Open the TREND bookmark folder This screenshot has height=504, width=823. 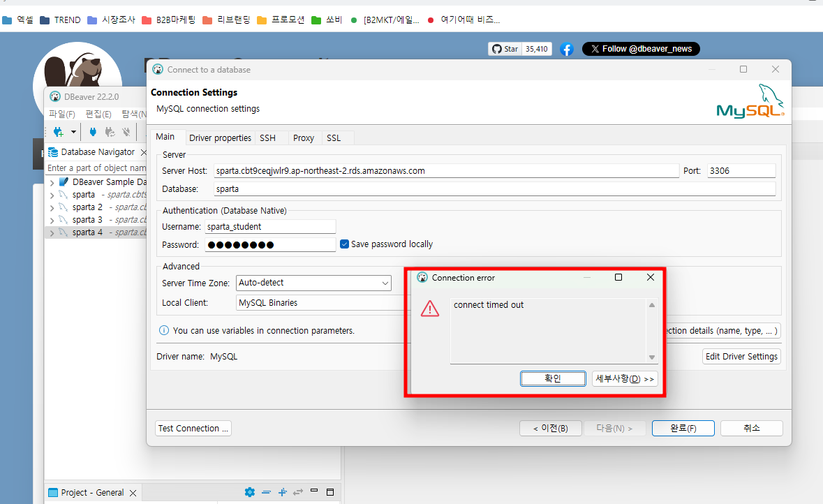click(x=60, y=20)
